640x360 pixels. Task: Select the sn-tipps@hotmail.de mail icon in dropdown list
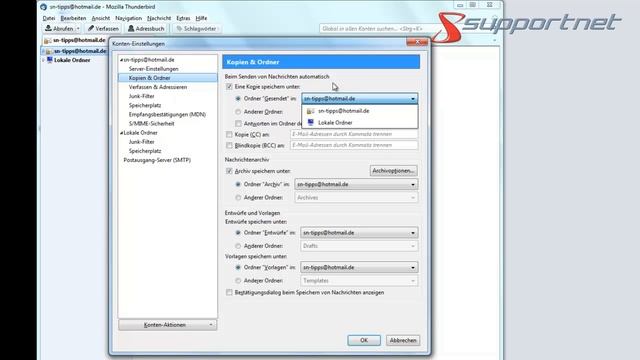311,111
